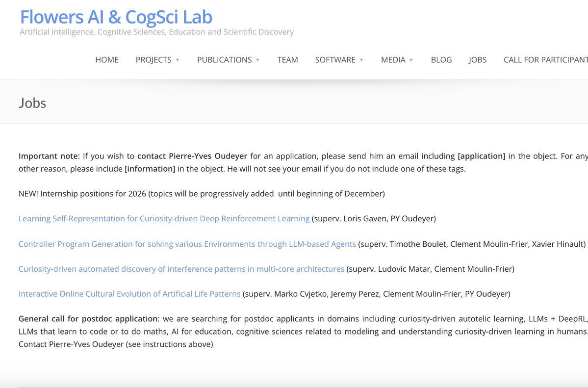Go to the TEAM page

point(288,60)
